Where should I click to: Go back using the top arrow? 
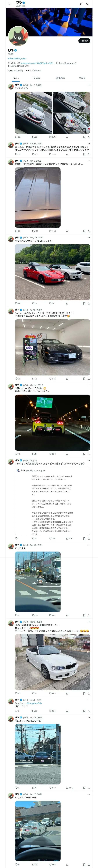(9, 4)
